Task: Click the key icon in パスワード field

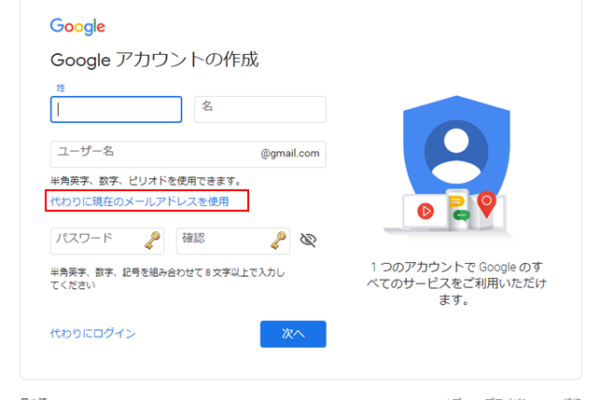Action: click(x=152, y=240)
